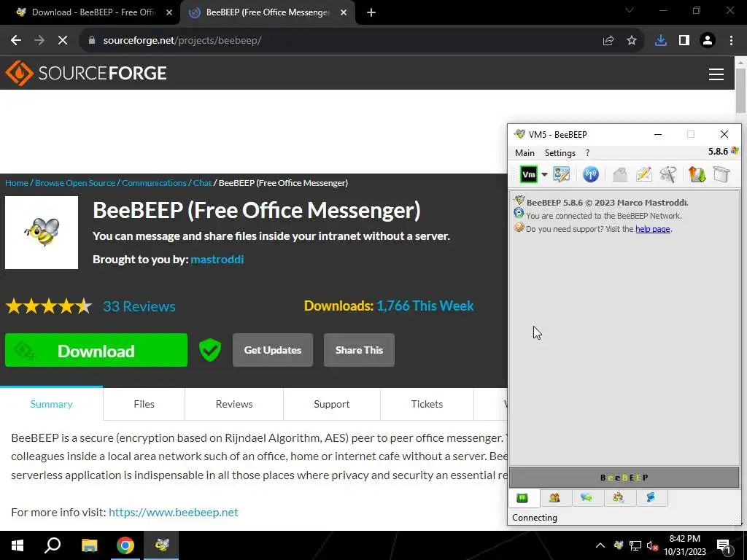747x560 pixels.
Task: Select the Files tab
Action: click(x=144, y=404)
